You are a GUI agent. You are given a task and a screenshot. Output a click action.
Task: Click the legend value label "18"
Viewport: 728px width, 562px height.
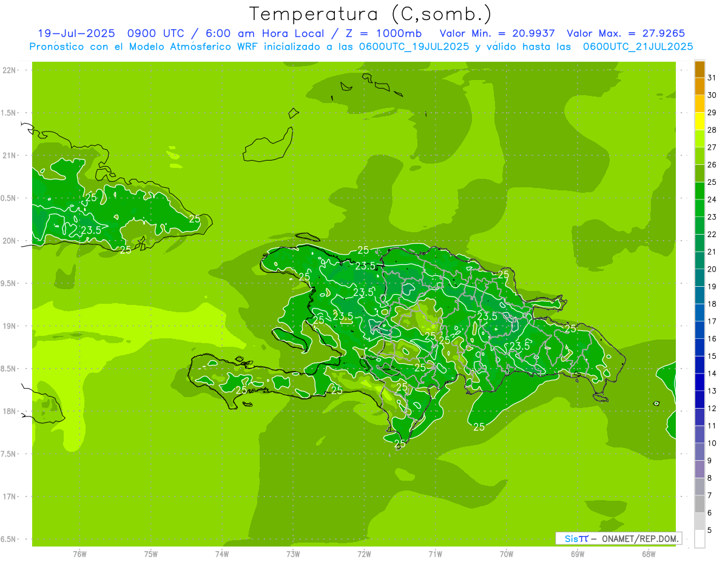pyautogui.click(x=712, y=304)
